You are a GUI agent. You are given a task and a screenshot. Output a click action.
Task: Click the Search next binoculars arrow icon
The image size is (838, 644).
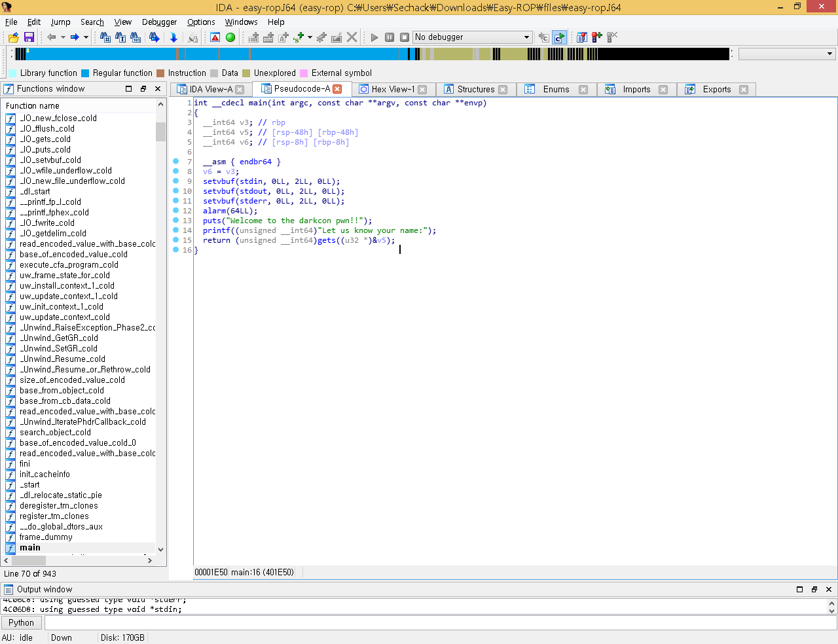click(x=154, y=37)
